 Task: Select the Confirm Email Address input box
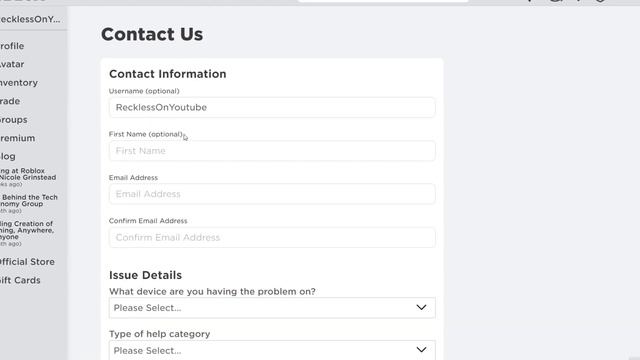(x=272, y=237)
